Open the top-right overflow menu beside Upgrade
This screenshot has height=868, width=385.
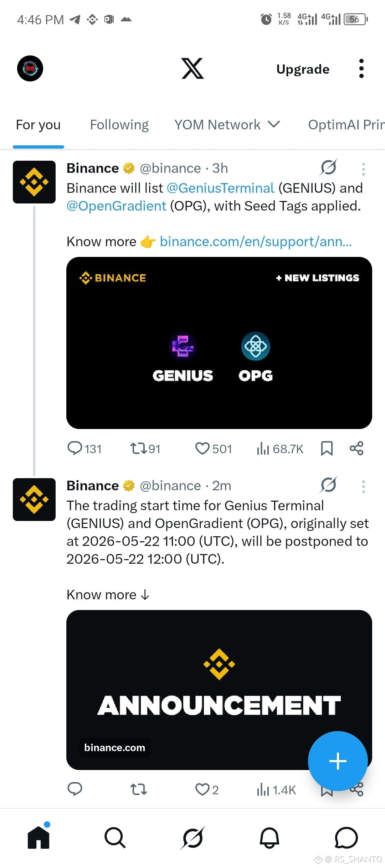click(x=361, y=68)
